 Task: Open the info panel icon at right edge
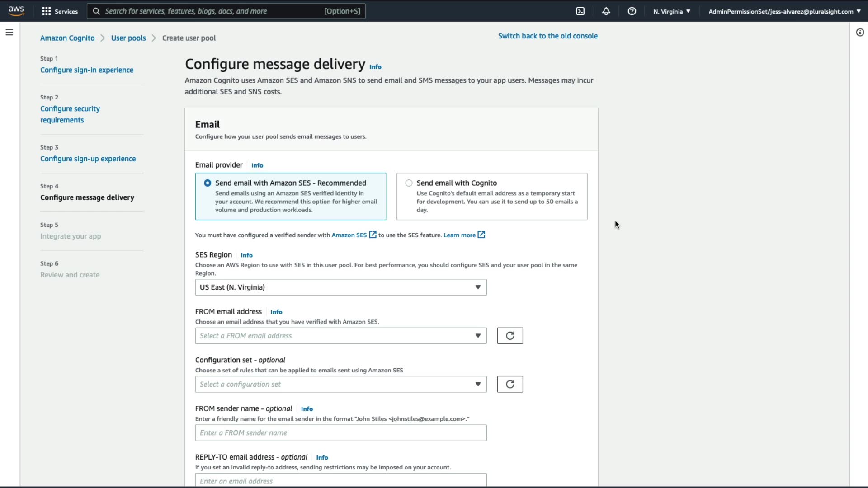click(860, 33)
